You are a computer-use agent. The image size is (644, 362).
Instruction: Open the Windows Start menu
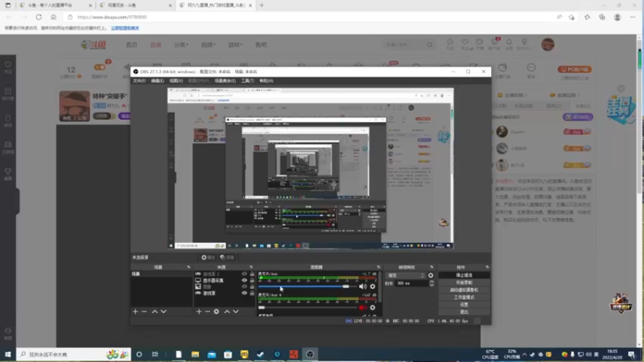[8, 354]
